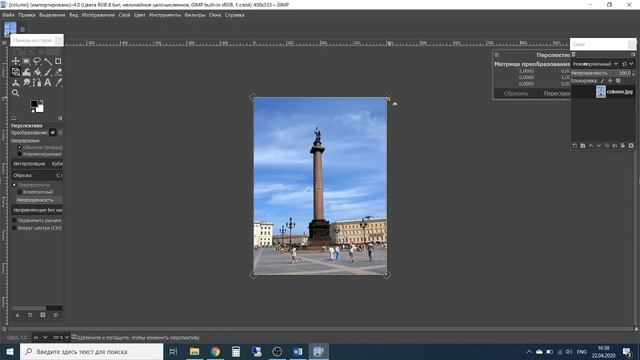Viewport: 640px width, 360px height.
Task: Select the Warp Transform tool
Action: (27, 72)
